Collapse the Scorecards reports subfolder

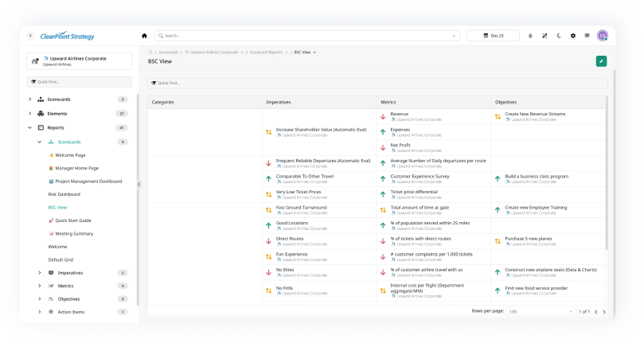click(x=40, y=142)
